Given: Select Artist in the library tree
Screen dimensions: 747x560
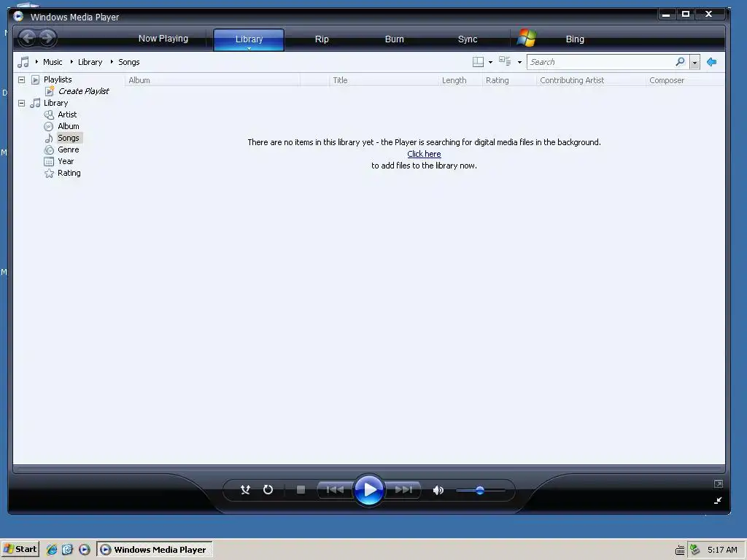Looking at the screenshot, I should pyautogui.click(x=67, y=114).
